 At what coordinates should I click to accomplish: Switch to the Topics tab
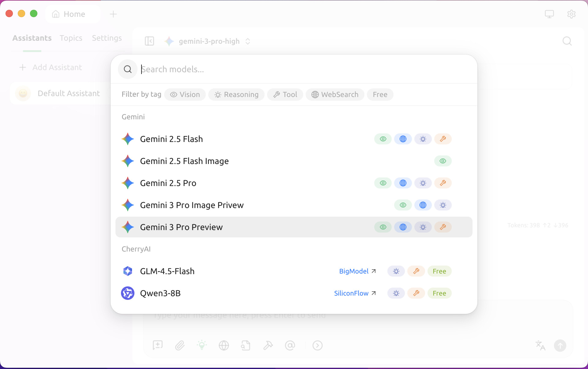click(71, 38)
